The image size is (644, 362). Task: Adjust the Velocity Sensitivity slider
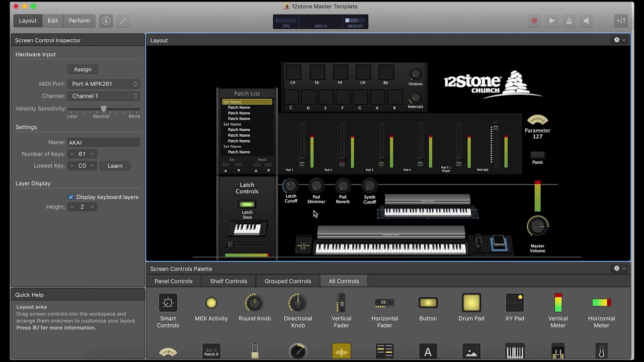tap(104, 109)
